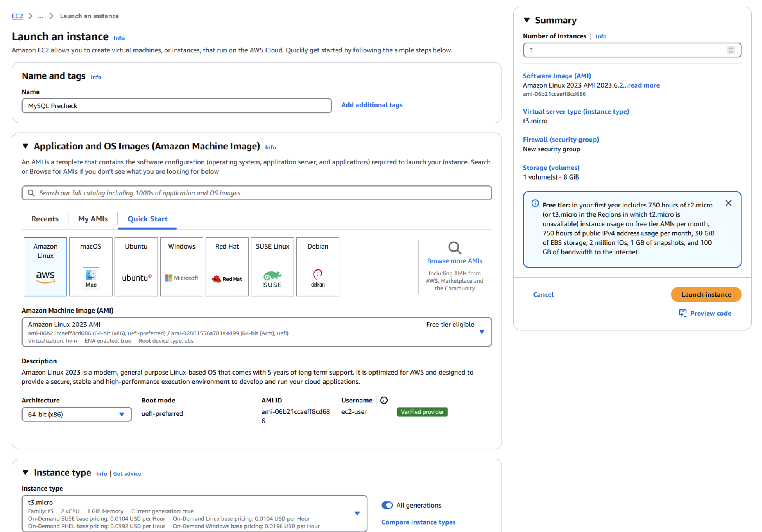
Task: Click the Browse more AMIs magnifier icon
Action: tap(454, 247)
